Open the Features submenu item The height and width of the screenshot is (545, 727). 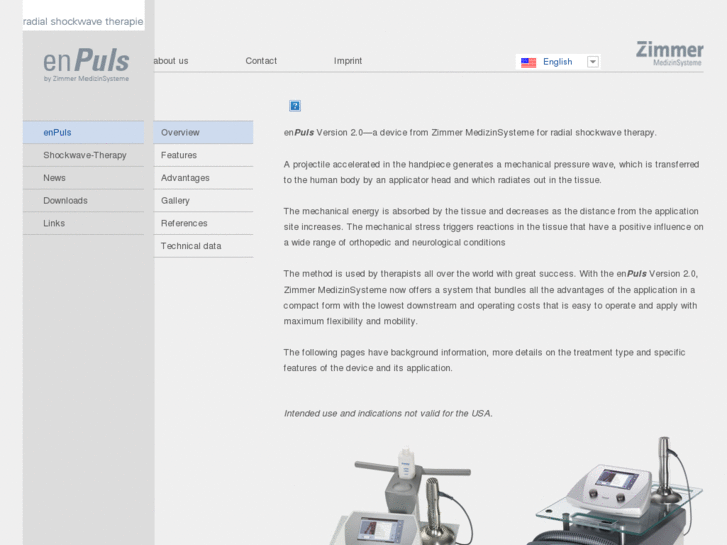click(204, 155)
